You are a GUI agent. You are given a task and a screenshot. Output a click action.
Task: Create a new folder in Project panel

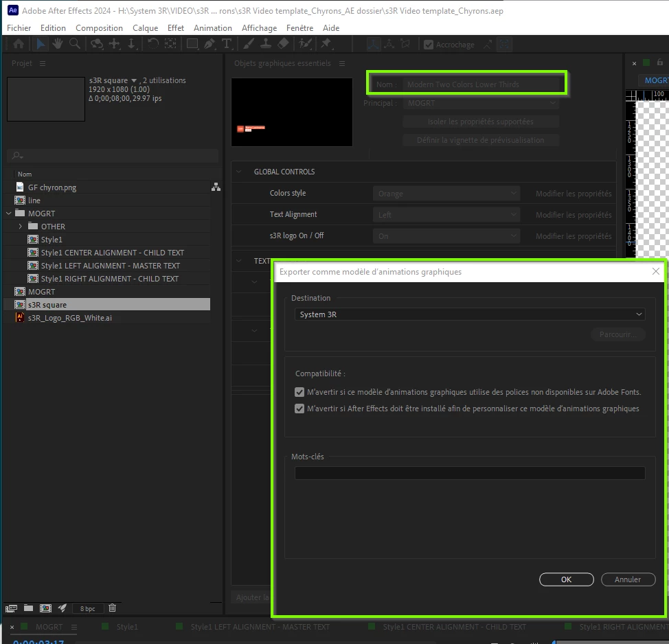click(x=28, y=608)
